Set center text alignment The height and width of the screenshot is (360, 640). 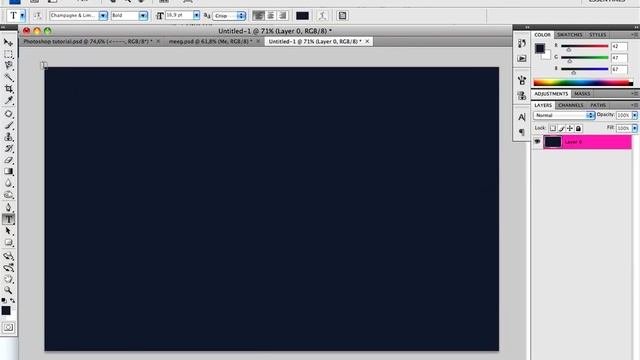(270, 16)
